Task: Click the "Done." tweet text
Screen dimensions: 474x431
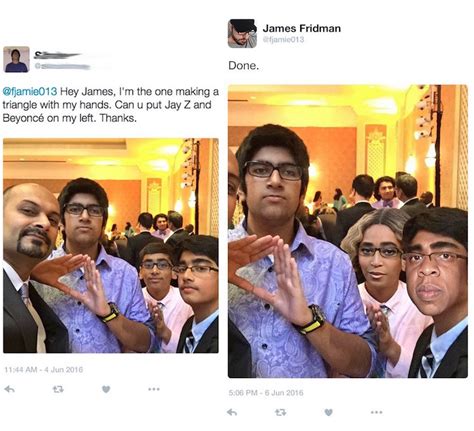Action: point(243,66)
